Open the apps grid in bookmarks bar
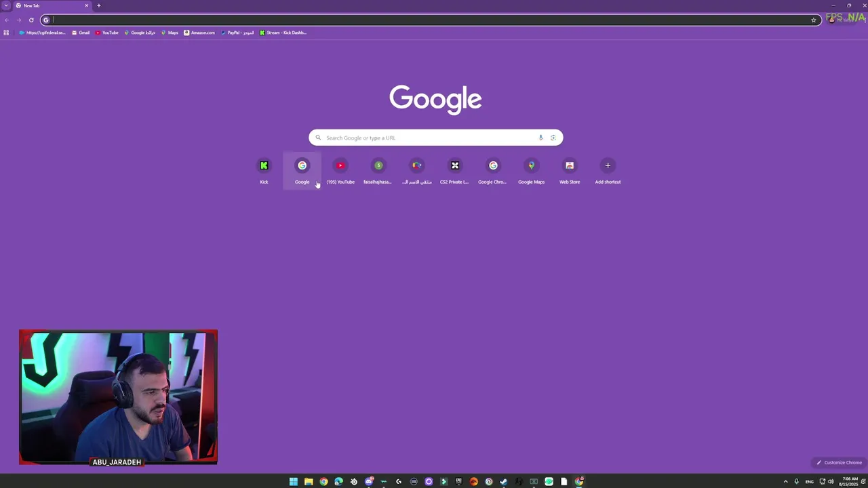This screenshot has height=488, width=868. tap(6, 33)
